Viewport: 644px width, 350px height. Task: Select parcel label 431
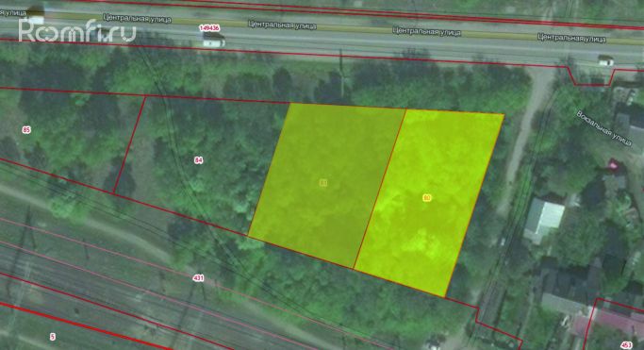click(198, 278)
